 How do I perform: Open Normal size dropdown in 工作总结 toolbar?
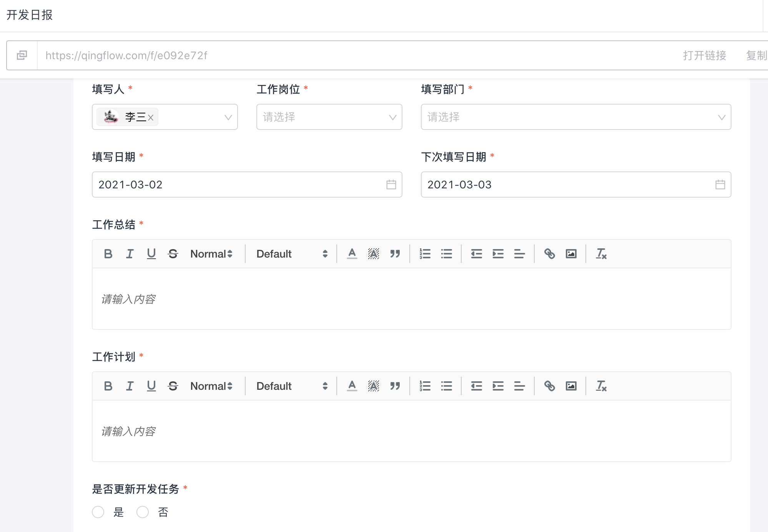click(211, 254)
